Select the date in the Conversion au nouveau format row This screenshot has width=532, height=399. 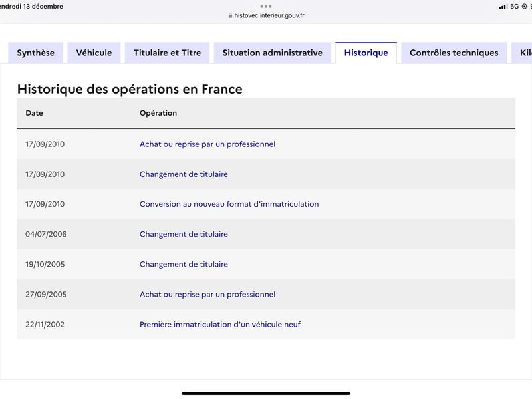click(45, 204)
